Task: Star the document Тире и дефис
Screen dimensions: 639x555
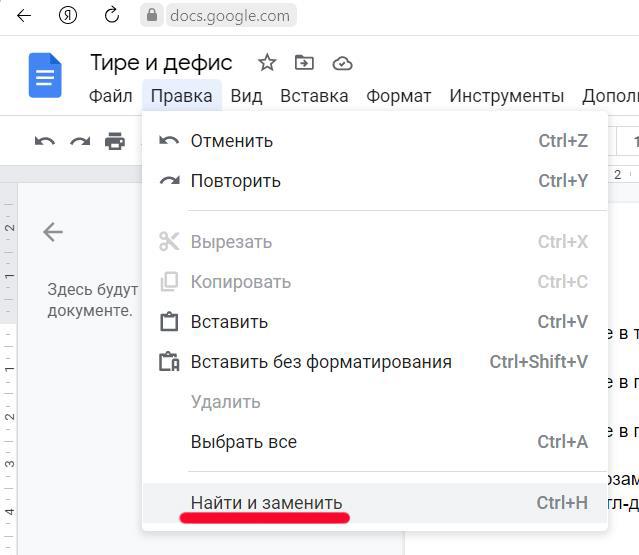Action: pos(267,63)
